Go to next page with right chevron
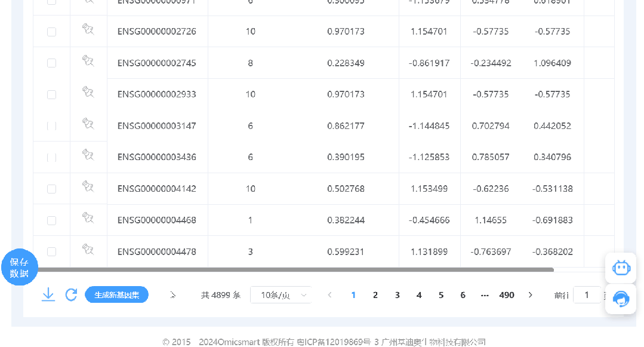Viewport: 644px width, 347px height. (x=530, y=295)
